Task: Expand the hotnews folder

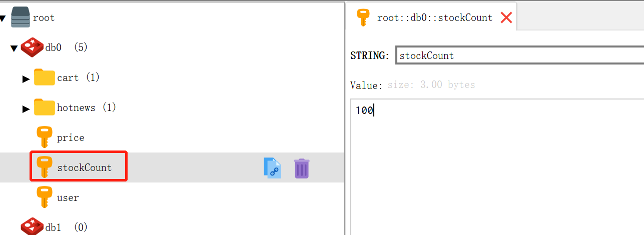Action: point(26,108)
